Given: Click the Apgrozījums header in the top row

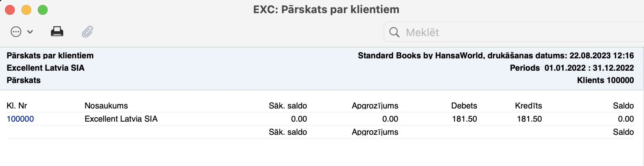Looking at the screenshot, I should click(375, 106).
